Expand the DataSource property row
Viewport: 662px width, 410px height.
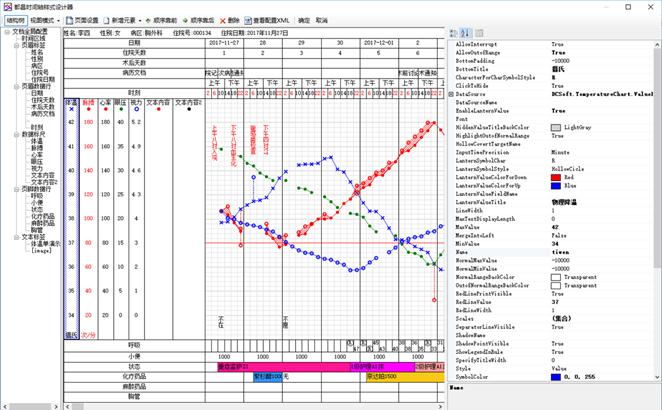[450, 93]
